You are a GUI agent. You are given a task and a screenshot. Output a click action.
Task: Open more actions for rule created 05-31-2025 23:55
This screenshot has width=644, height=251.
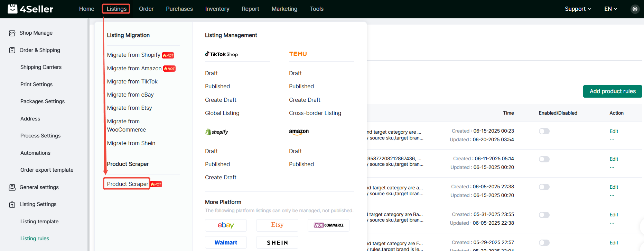(612, 223)
